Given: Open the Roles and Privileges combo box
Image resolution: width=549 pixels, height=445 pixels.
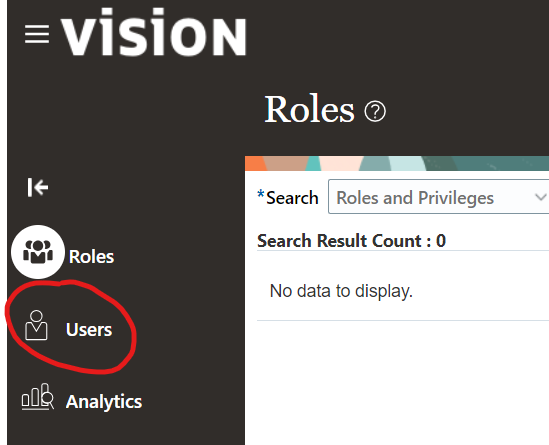Looking at the screenshot, I should point(438,196).
